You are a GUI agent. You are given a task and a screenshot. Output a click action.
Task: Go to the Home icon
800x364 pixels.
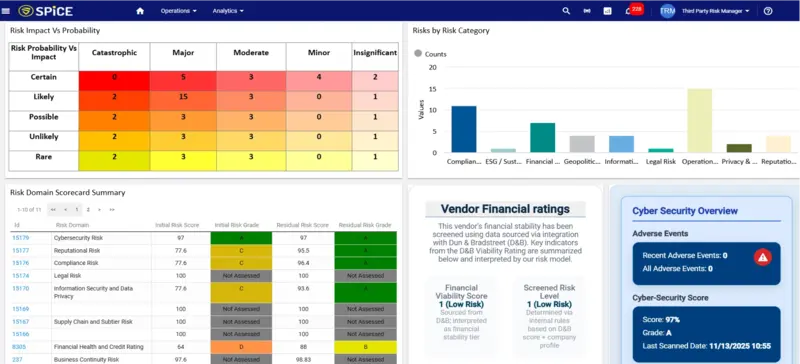pos(140,11)
